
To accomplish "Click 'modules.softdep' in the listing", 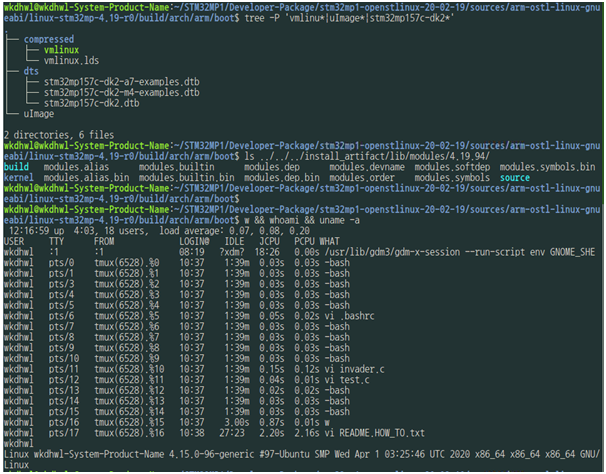I will tap(452, 167).
